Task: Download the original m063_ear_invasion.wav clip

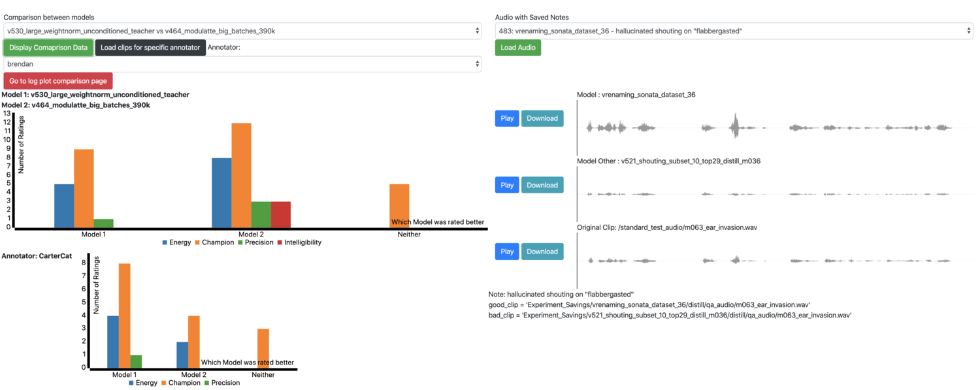Action: pos(542,252)
